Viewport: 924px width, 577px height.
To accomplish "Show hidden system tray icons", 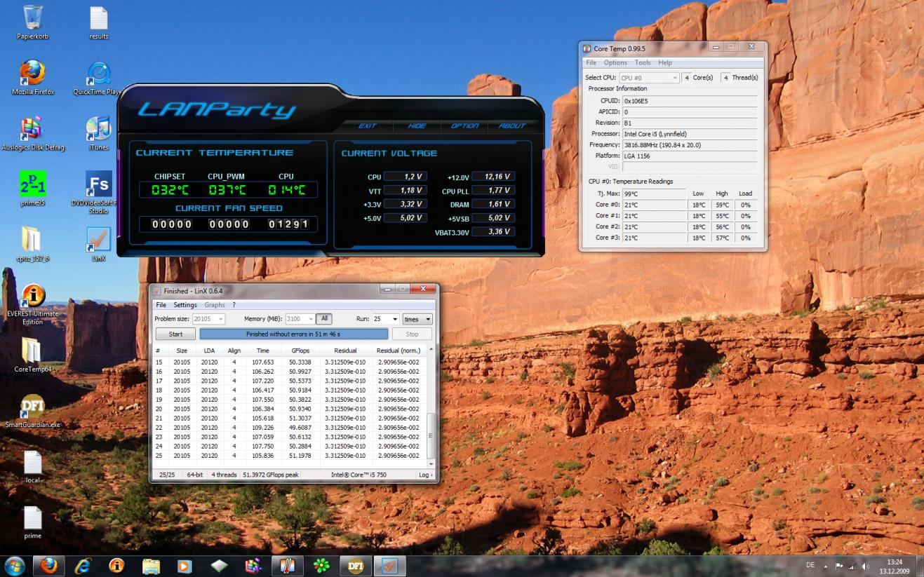I will click(x=825, y=566).
